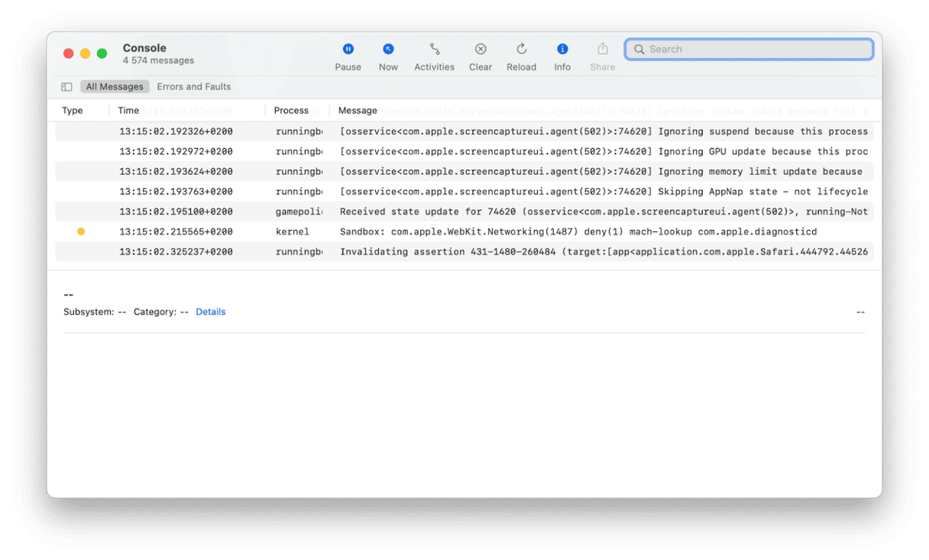929x560 pixels.
Task: Select the gamepolicy state update row
Action: [x=535, y=212]
